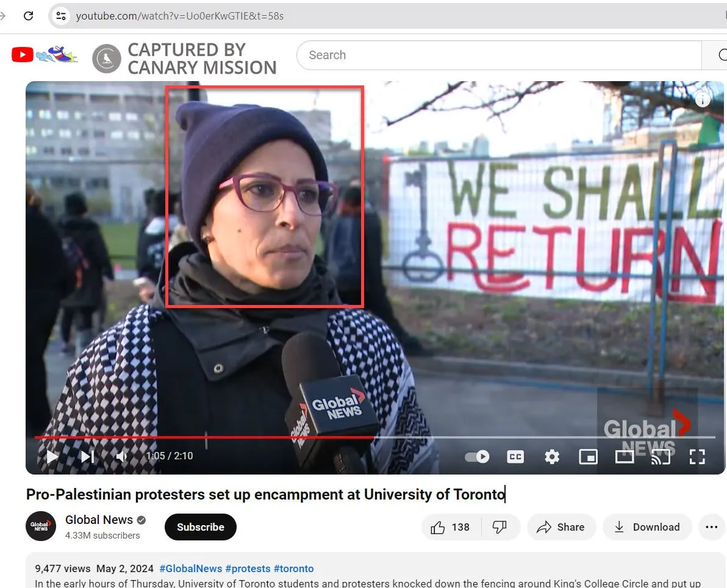The image size is (727, 588).
Task: Mute the video volume
Action: (121, 456)
